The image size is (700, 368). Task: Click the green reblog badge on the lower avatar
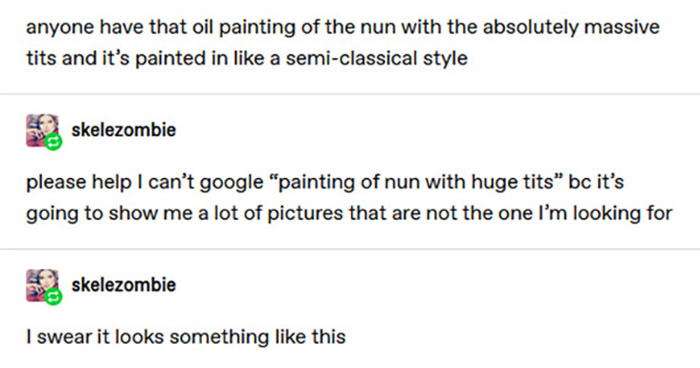click(x=54, y=297)
